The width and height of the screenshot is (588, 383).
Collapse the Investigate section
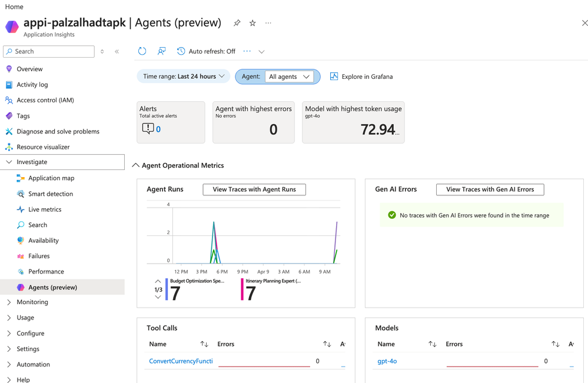[62, 162]
